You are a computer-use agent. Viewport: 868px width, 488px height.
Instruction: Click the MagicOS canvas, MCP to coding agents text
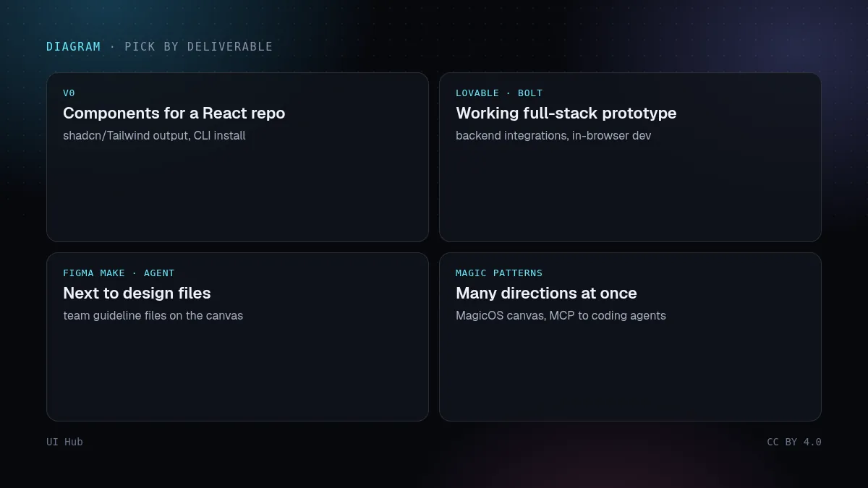tap(561, 316)
